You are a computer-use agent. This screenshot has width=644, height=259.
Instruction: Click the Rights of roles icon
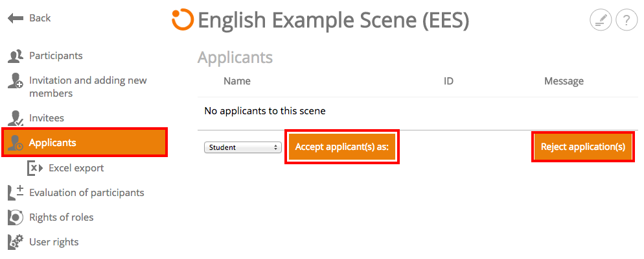(x=16, y=217)
